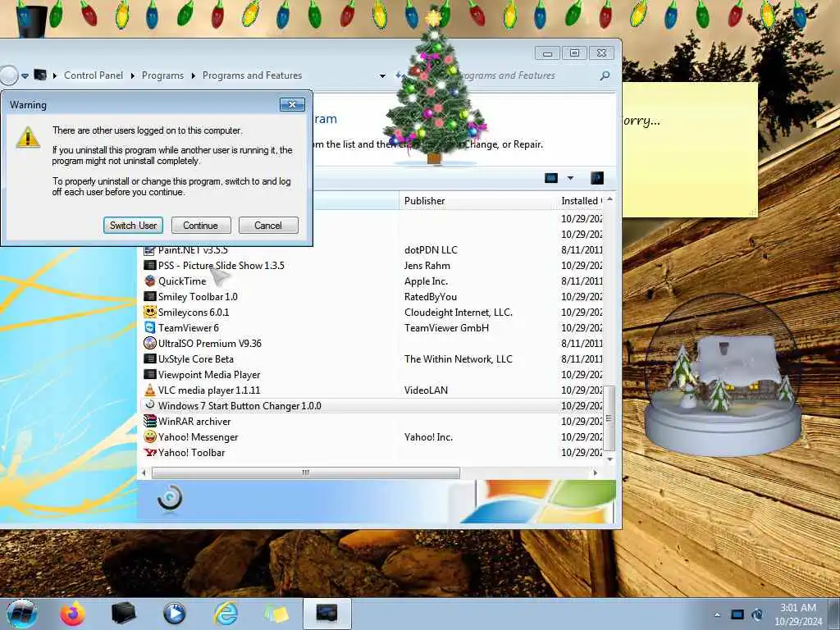Select the TeamViewer 6 icon
The image size is (840, 630).
coord(149,327)
